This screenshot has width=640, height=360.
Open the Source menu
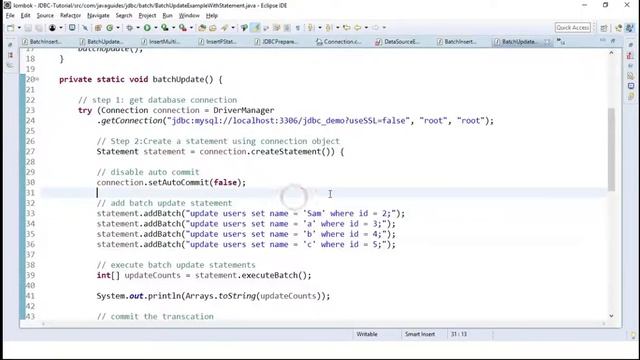(x=45, y=16)
